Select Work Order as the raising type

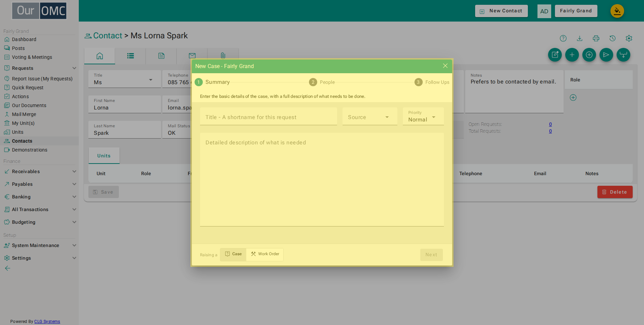coord(265,254)
